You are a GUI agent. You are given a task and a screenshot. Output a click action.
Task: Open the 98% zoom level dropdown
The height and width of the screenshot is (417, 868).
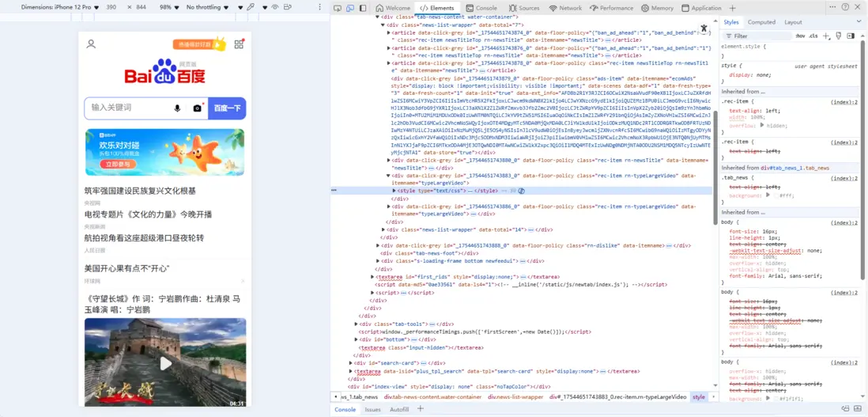point(168,7)
